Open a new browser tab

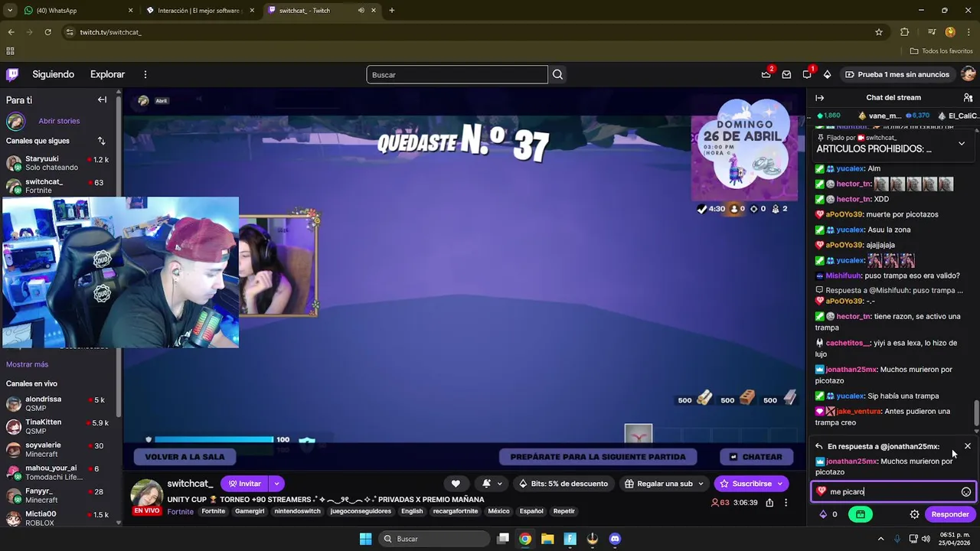(x=392, y=11)
